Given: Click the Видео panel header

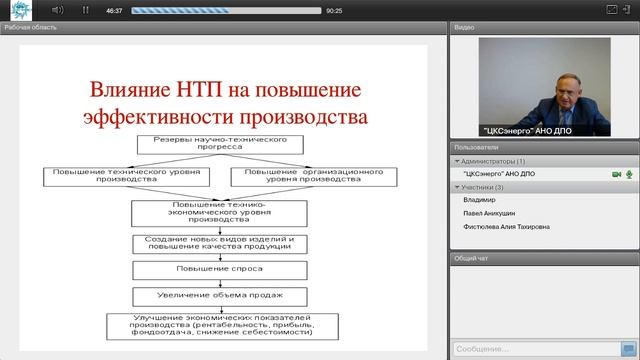Looking at the screenshot, I should [544, 27].
